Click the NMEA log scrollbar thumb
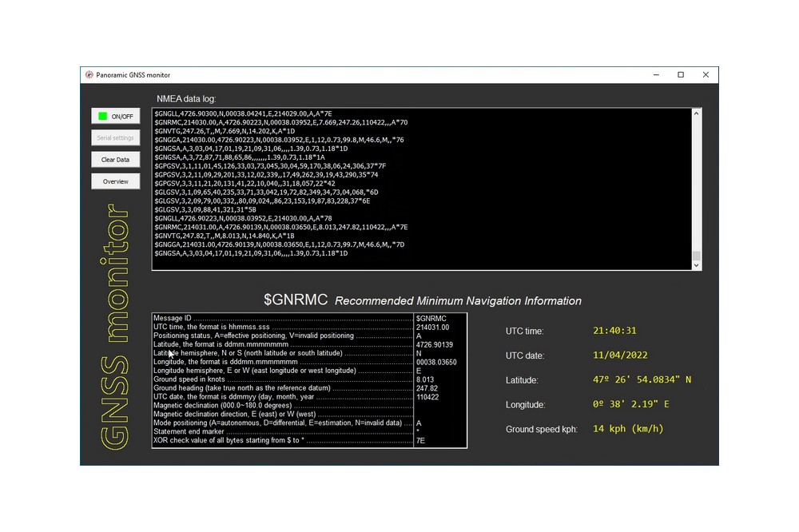Viewport: 799px width, 532px height. (x=696, y=256)
